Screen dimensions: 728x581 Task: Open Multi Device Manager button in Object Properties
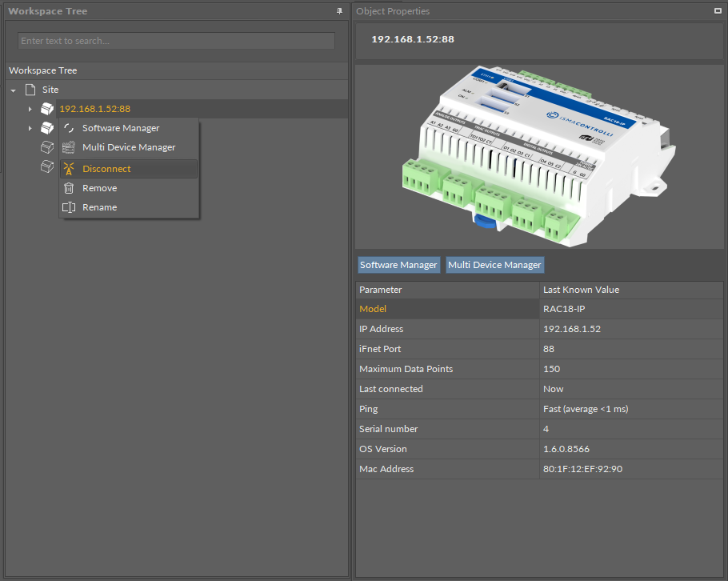(494, 265)
